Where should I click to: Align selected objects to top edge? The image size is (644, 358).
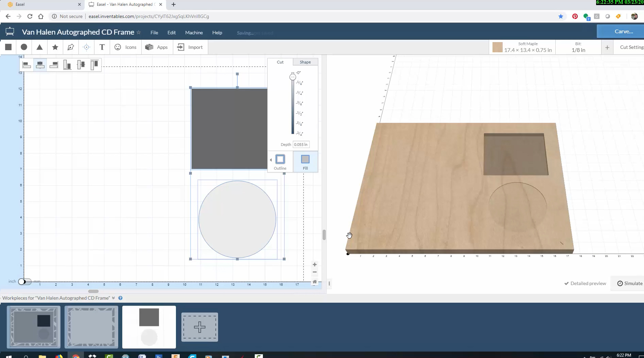pyautogui.click(x=94, y=64)
